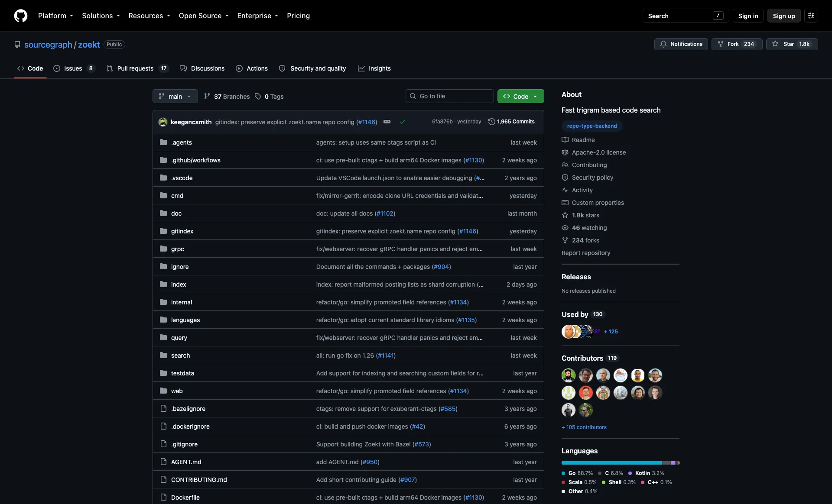
Task: Click the Sign in button
Action: 748,16
